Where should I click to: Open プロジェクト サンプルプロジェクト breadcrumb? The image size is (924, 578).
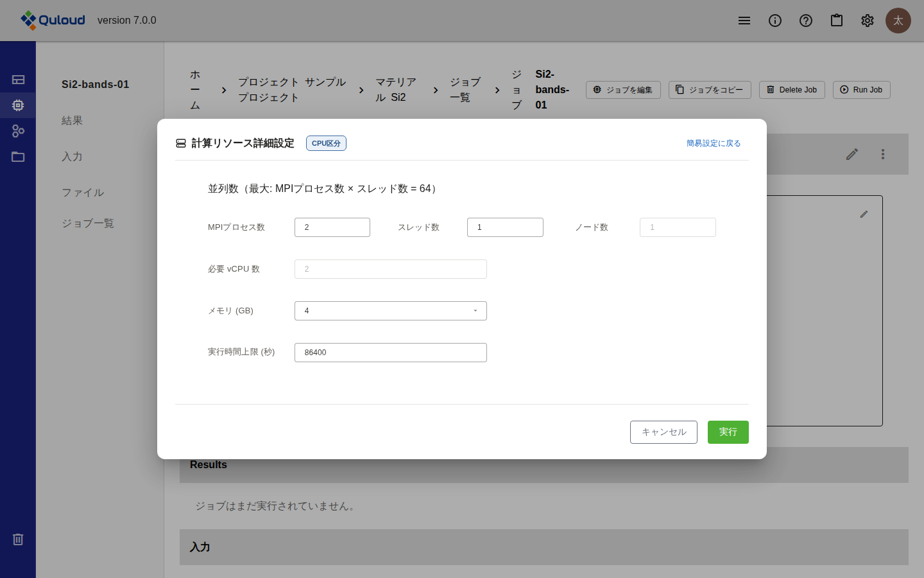pyautogui.click(x=292, y=90)
